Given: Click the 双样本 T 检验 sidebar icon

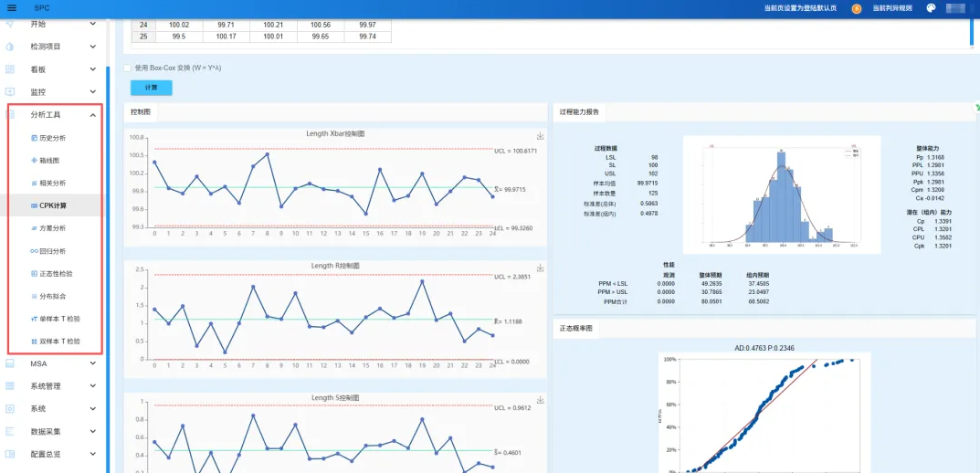Looking at the screenshot, I should coord(35,342).
